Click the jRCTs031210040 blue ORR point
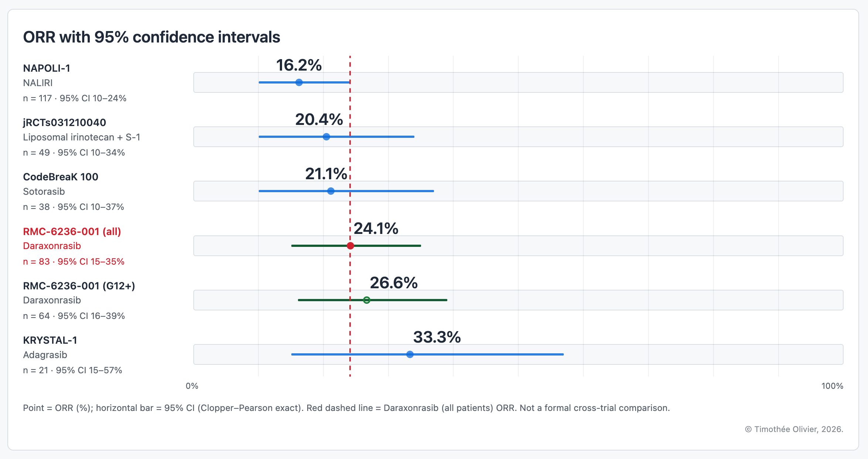The image size is (868, 459). [326, 137]
